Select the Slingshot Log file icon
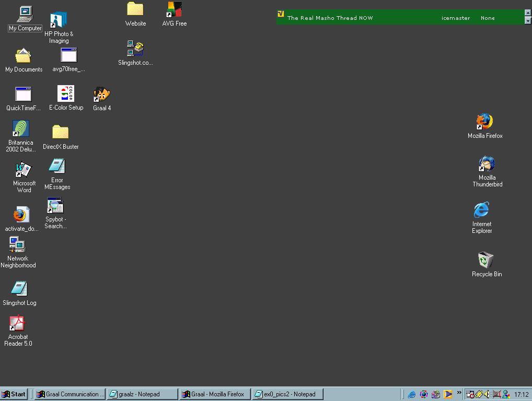 pos(19,289)
